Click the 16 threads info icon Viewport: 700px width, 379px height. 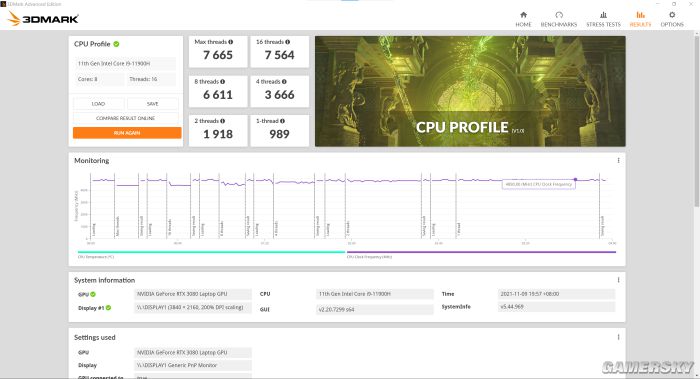coord(288,42)
